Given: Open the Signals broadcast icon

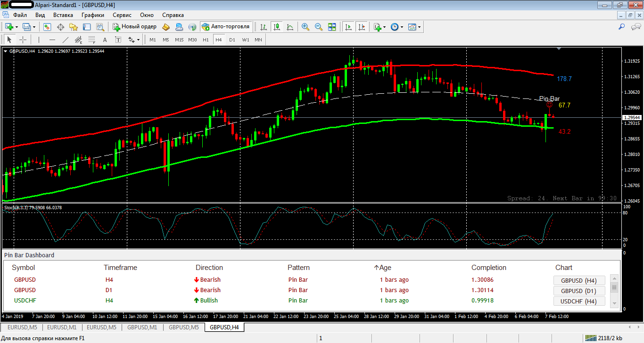Looking at the screenshot, I should click(192, 27).
